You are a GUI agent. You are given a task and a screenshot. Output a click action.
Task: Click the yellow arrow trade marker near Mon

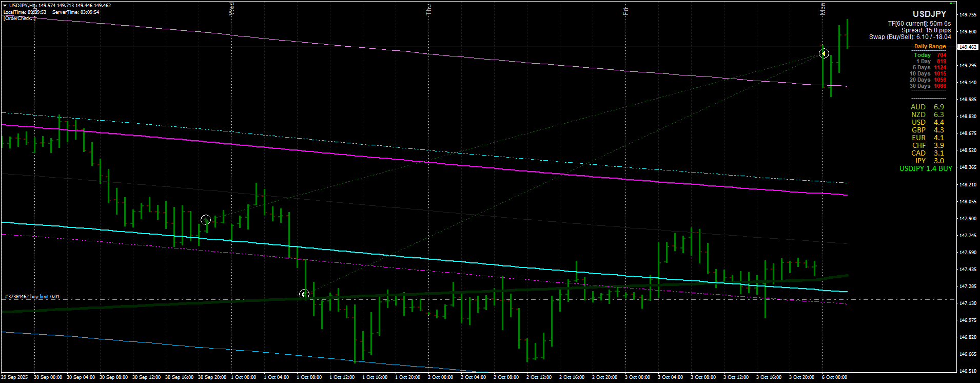point(824,53)
